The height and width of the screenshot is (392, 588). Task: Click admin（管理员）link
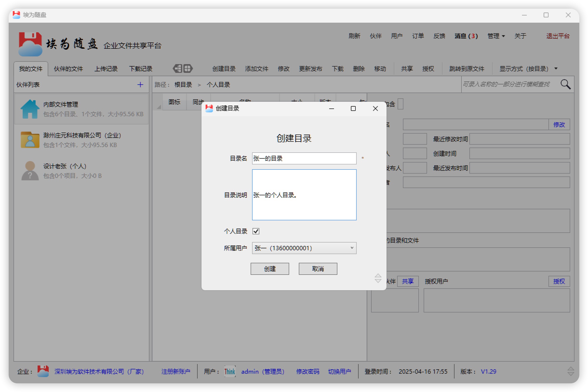point(263,372)
